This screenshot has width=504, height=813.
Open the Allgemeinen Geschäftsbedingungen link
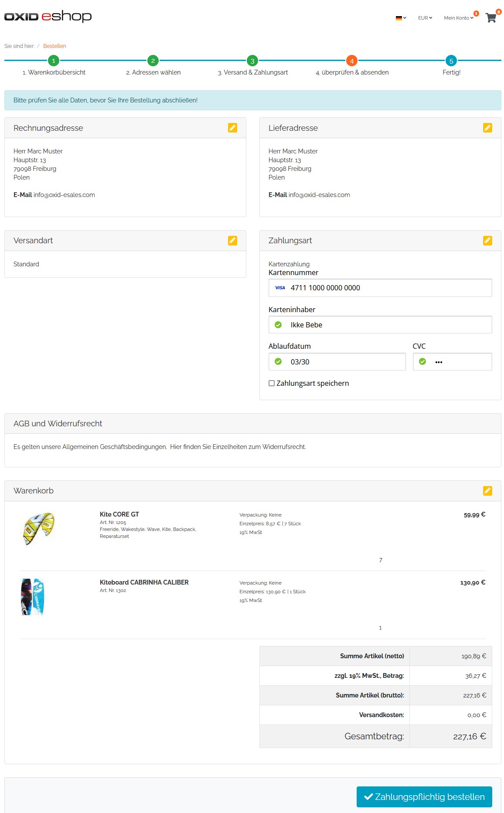(114, 447)
